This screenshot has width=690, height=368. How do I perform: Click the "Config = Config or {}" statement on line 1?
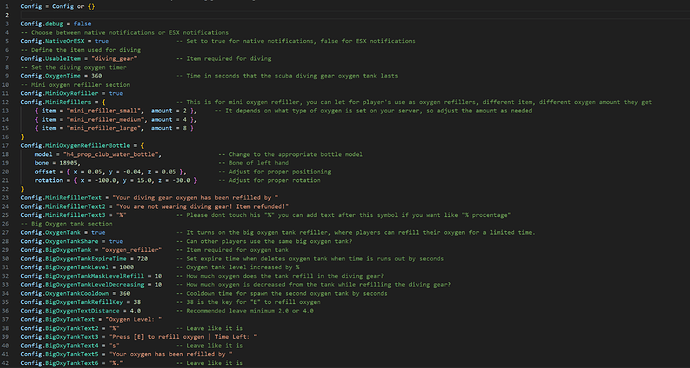point(57,7)
